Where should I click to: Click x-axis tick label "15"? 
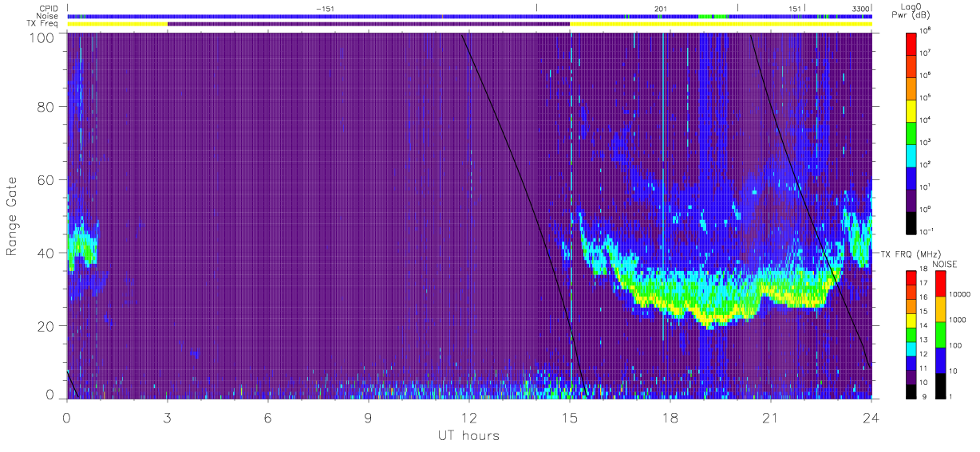[x=570, y=418]
